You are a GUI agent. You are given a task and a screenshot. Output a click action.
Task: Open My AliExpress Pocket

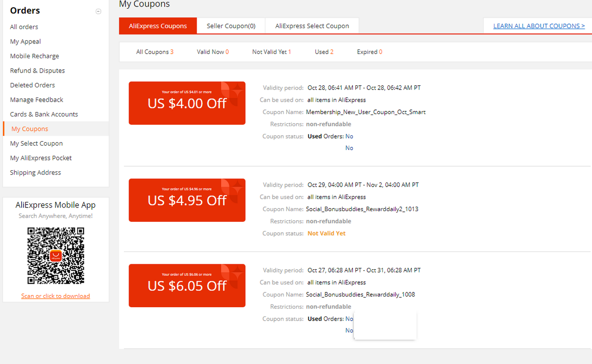click(x=41, y=158)
